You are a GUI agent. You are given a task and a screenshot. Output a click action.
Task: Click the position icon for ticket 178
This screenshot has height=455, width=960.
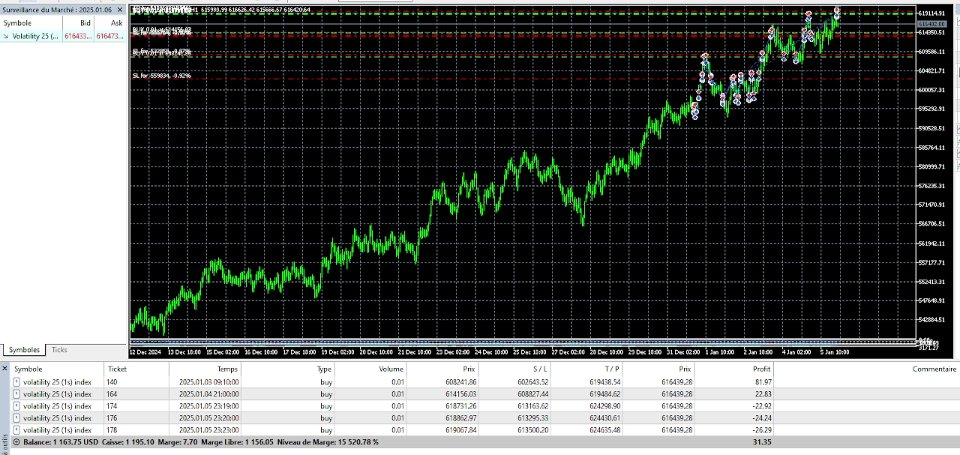[17, 429]
